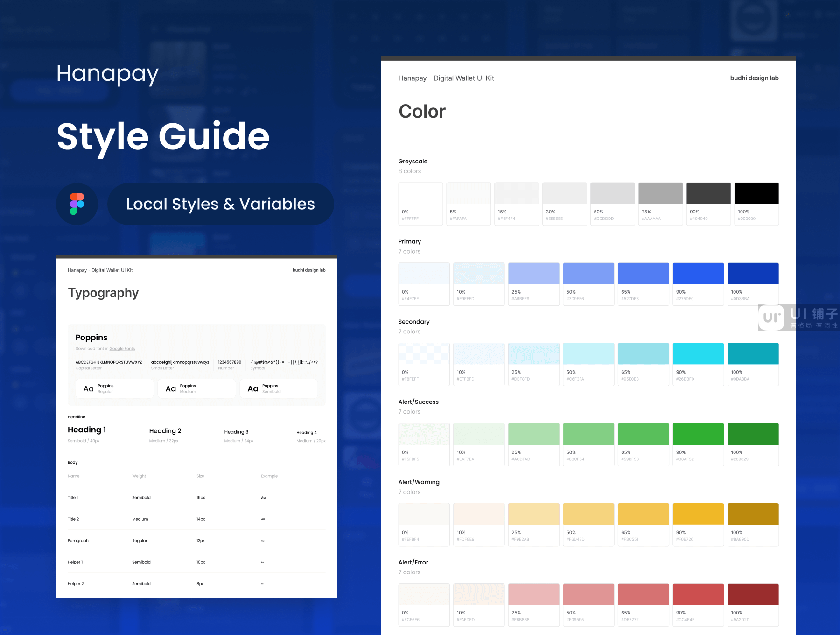Viewport: 840px width, 635px height.
Task: Select Alert/Error 0% #FCF6F6 swatch
Action: (424, 605)
